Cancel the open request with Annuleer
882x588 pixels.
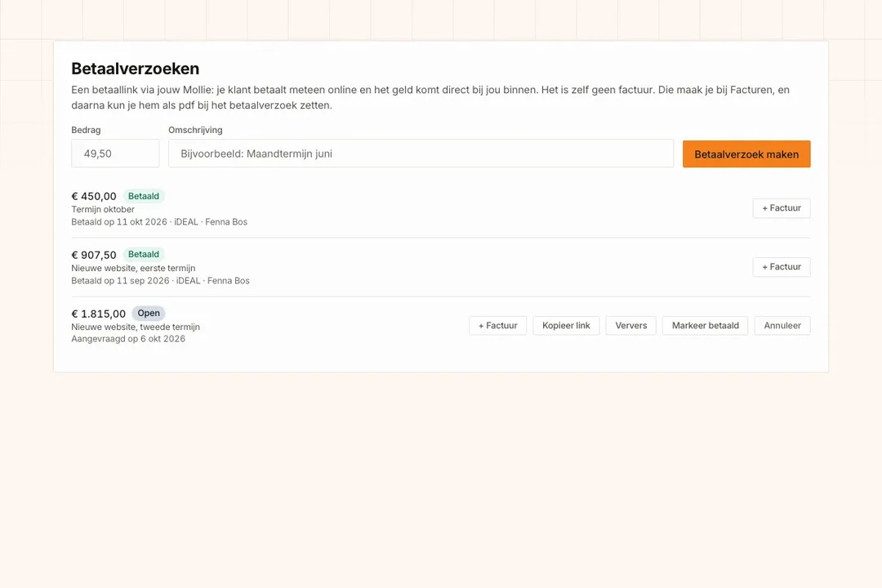click(782, 325)
